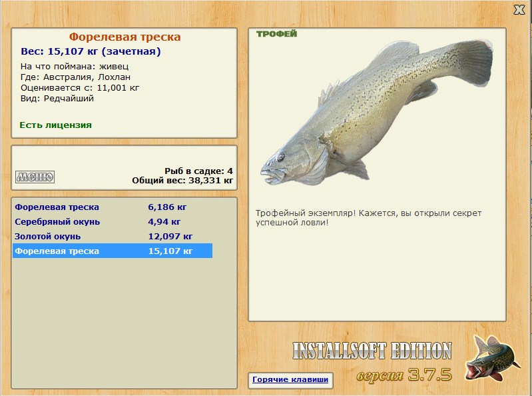532x396 pixels.
Task: Click the Где: Австралия, Лохлан line
Action: point(75,77)
